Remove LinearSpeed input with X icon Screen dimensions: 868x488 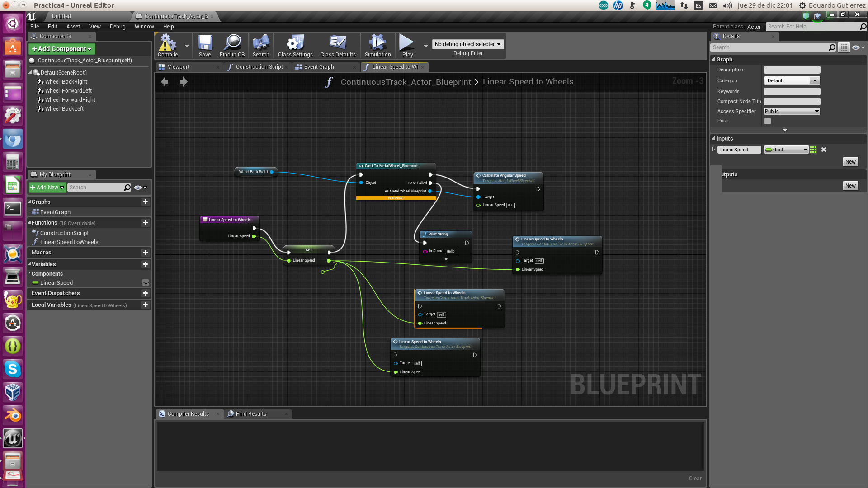point(824,150)
